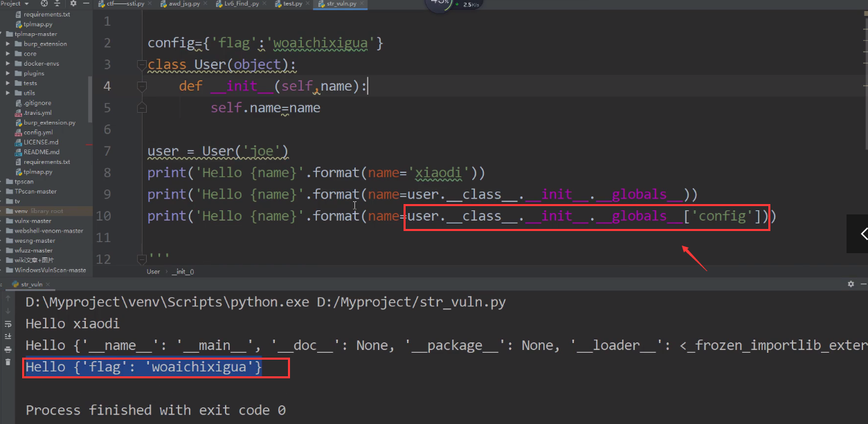
Task: Toggle fold marker on __init__ definition line
Action: click(141, 86)
